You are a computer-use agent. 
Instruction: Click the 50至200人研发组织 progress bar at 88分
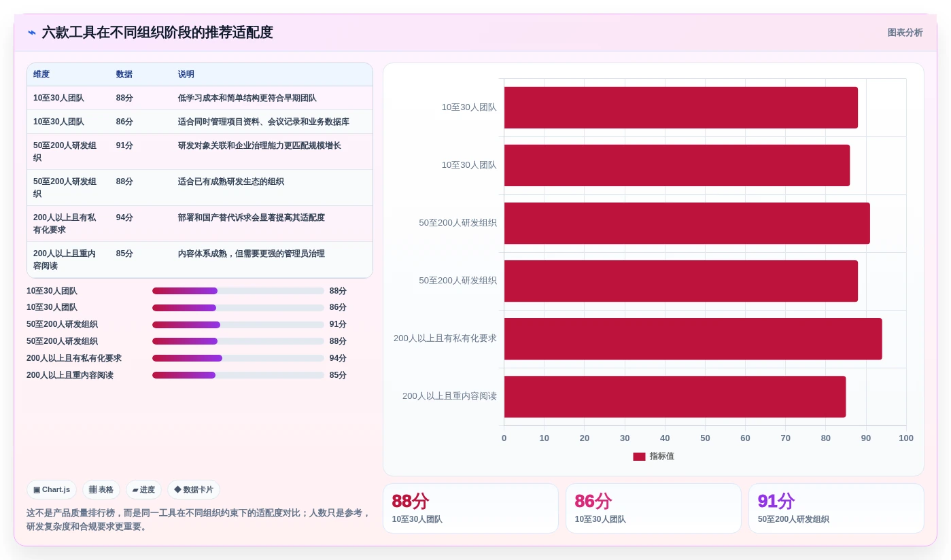coord(238,341)
